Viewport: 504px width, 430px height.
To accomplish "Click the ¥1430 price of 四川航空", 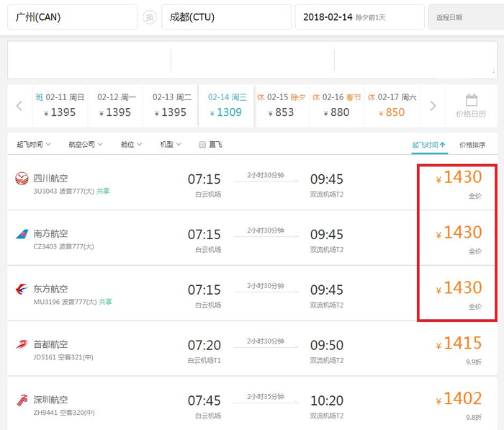I will (459, 177).
